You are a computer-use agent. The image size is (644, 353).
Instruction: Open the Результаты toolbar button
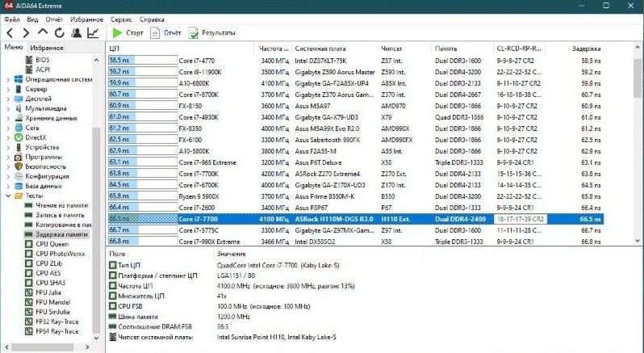(x=212, y=33)
